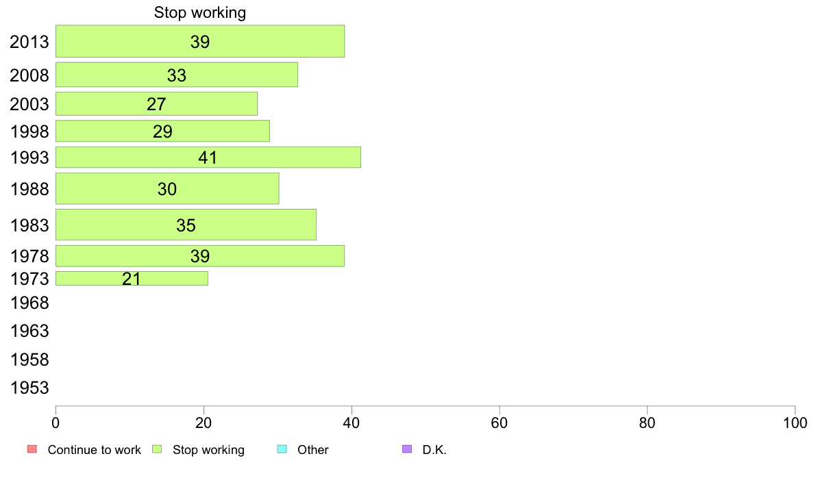Screen dimensions: 814x504
Task: Click the 1978 bar showing 39
Action: click(x=200, y=256)
